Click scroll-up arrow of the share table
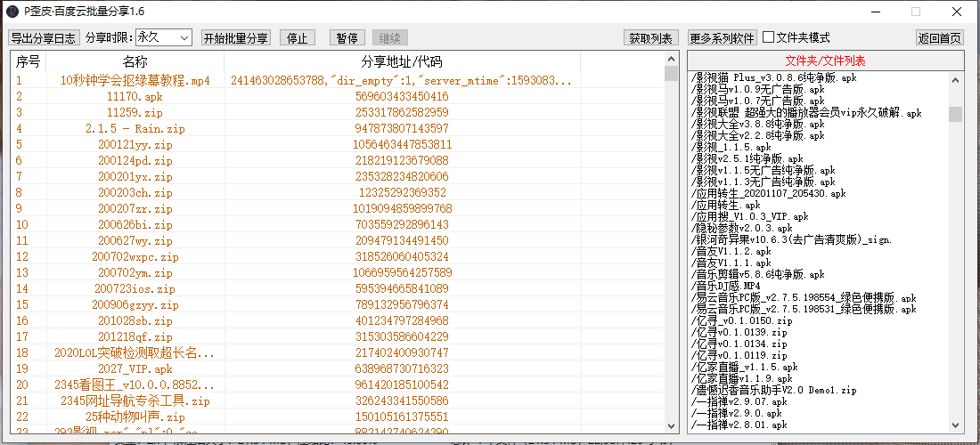Image resolution: width=980 pixels, height=445 pixels. click(x=671, y=58)
